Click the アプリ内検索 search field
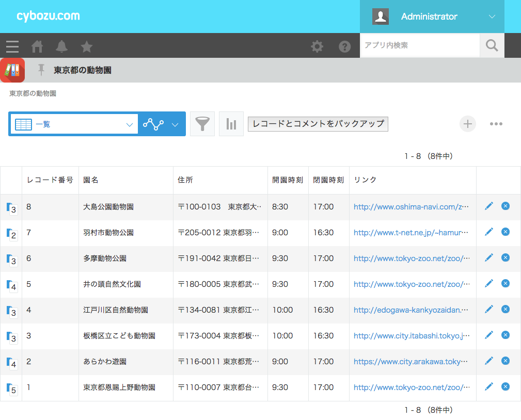Viewport: 521px width, 420px height. [420, 45]
